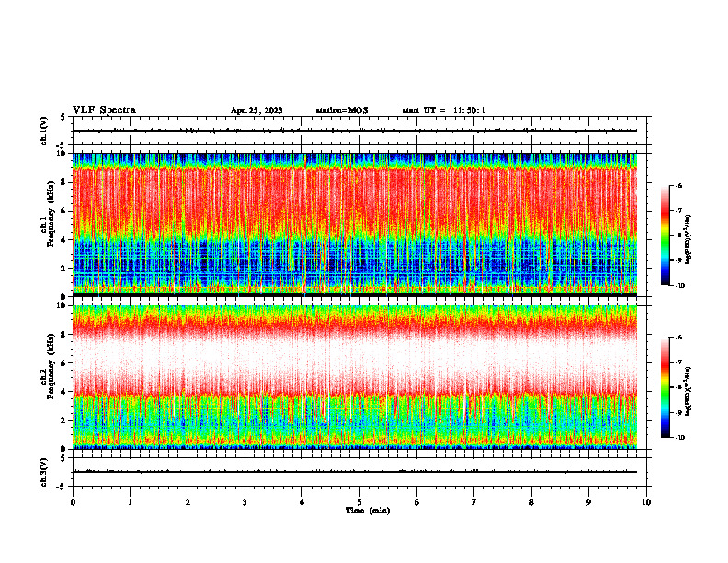The width and height of the screenshot is (728, 563).
Task: Click the "2" kHz tick on ch.1 frequency axis
Action: pyautogui.click(x=64, y=269)
